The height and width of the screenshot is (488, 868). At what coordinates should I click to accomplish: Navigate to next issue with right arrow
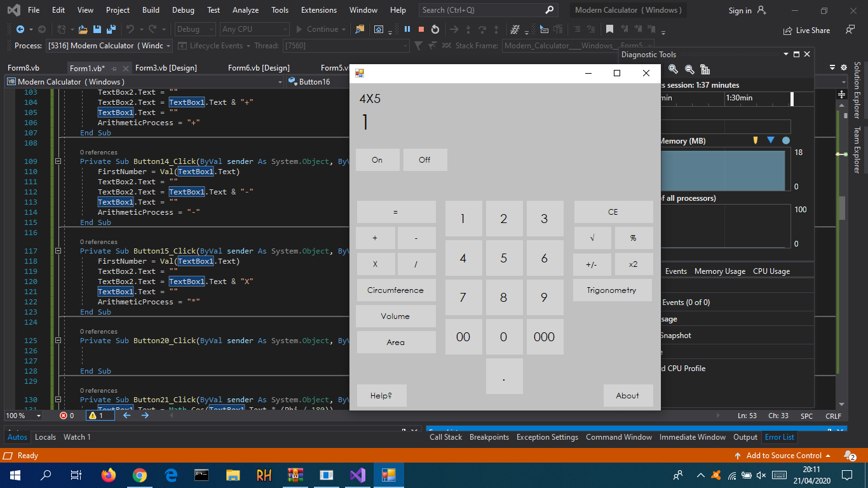point(145,416)
